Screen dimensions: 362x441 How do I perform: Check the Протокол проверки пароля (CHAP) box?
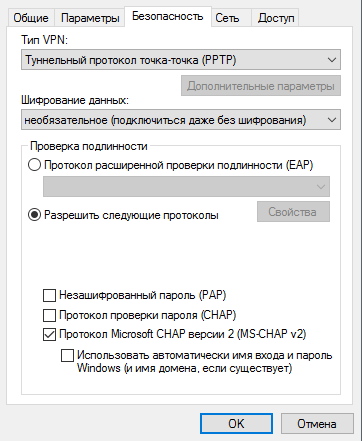49,315
